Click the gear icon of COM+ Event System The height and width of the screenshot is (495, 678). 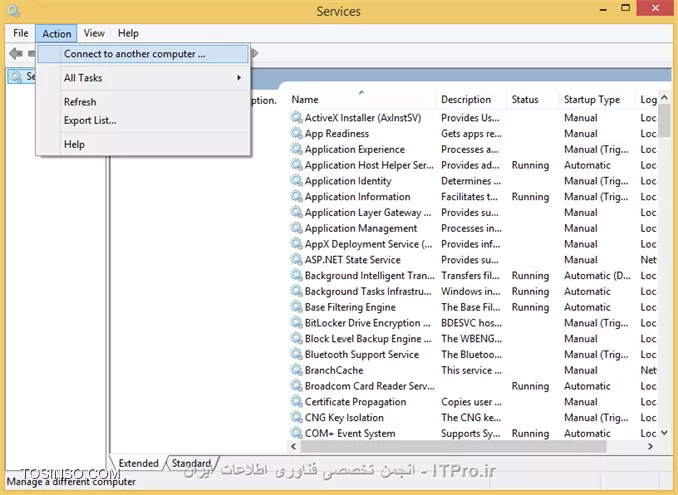click(x=296, y=433)
